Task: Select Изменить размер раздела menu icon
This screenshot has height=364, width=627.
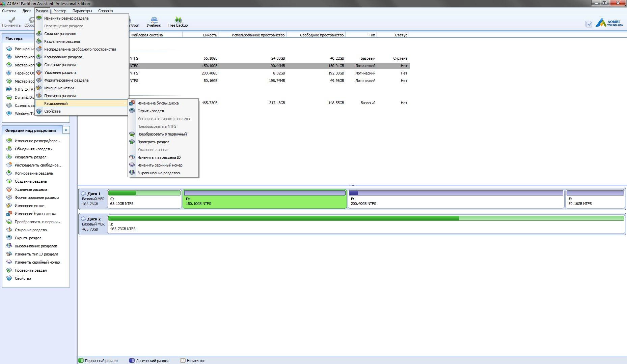Action: [x=39, y=18]
